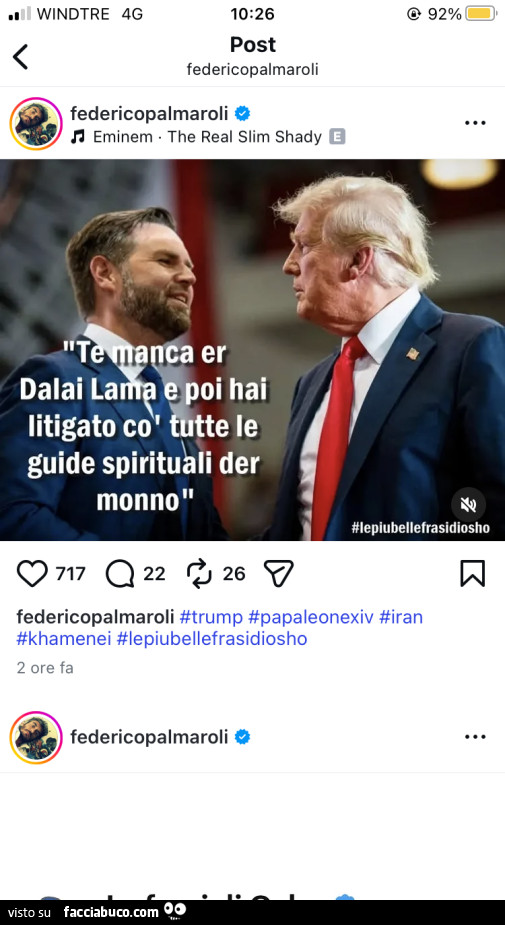
Task: Open Eminem The Real Slim Shady audio
Action: [207, 137]
